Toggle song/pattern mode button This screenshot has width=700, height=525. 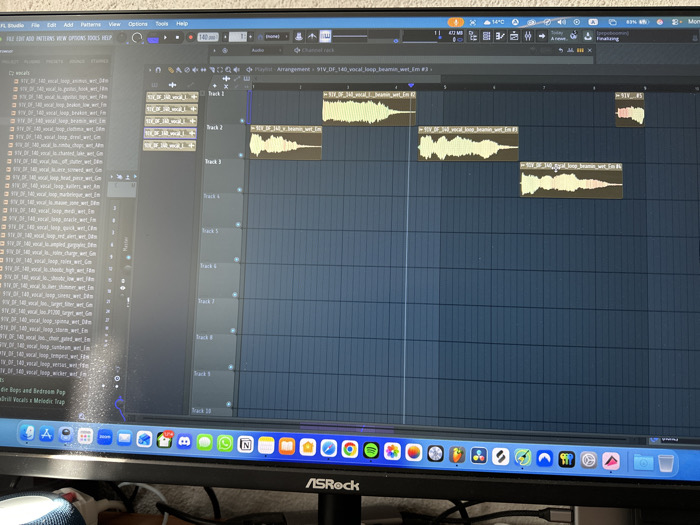click(153, 39)
